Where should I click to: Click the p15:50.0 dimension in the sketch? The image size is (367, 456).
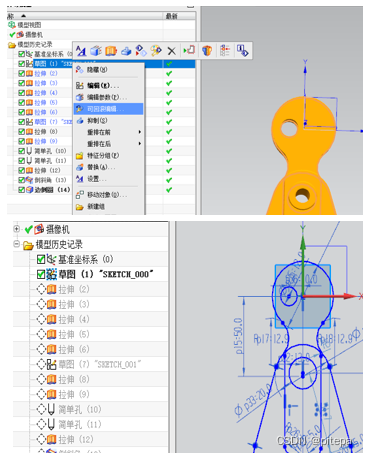click(239, 336)
